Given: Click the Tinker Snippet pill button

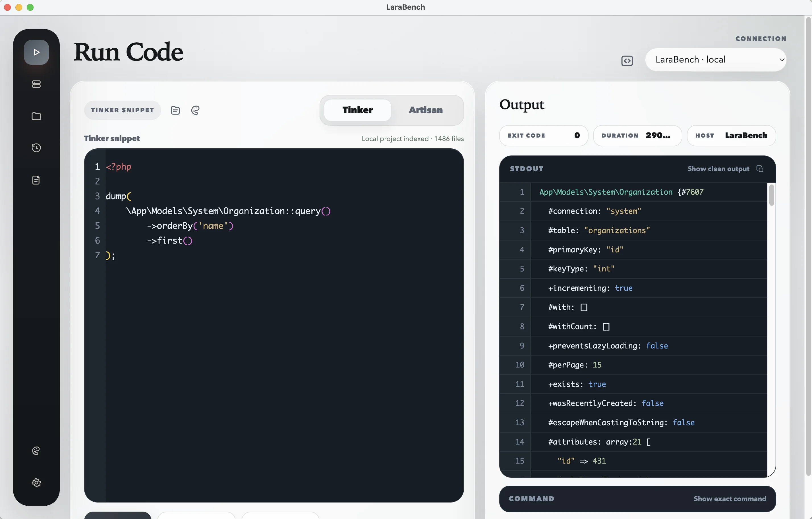Looking at the screenshot, I should [x=123, y=110].
